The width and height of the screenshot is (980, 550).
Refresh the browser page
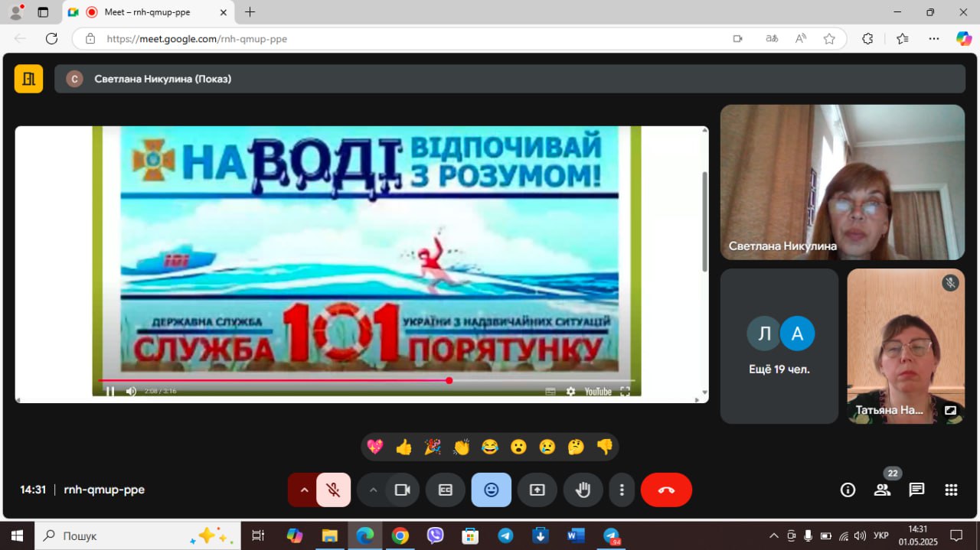pyautogui.click(x=51, y=38)
